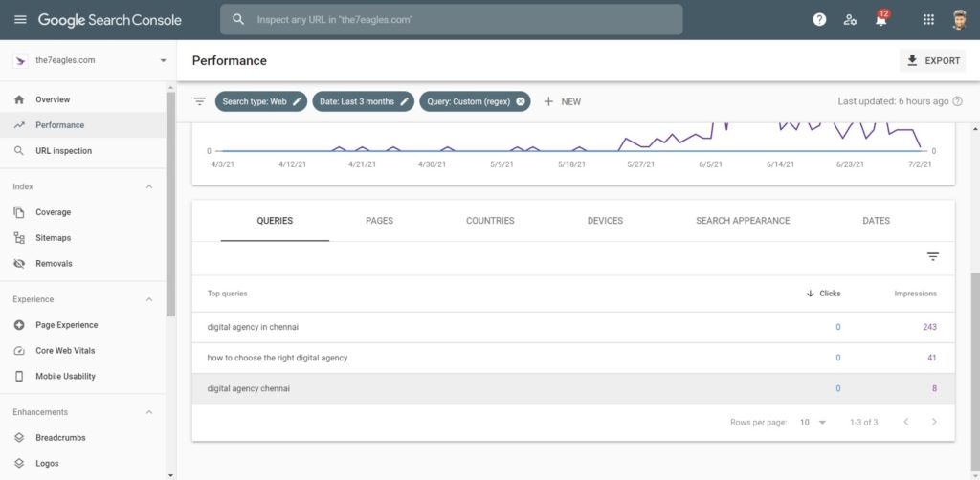Image resolution: width=980 pixels, height=480 pixels.
Task: Open the user account avatar
Action: click(959, 19)
